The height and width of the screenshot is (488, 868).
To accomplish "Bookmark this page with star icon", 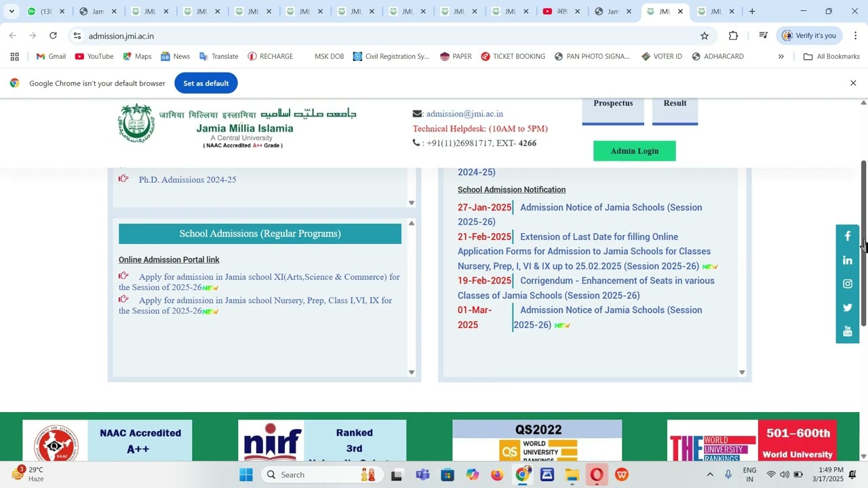I will click(x=705, y=36).
